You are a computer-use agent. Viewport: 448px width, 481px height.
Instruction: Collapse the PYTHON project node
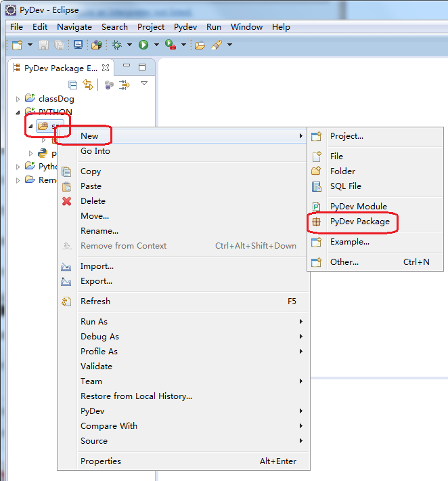point(18,112)
